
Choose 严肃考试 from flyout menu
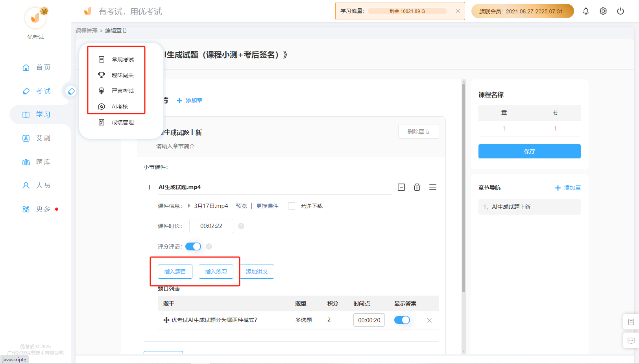pos(116,91)
